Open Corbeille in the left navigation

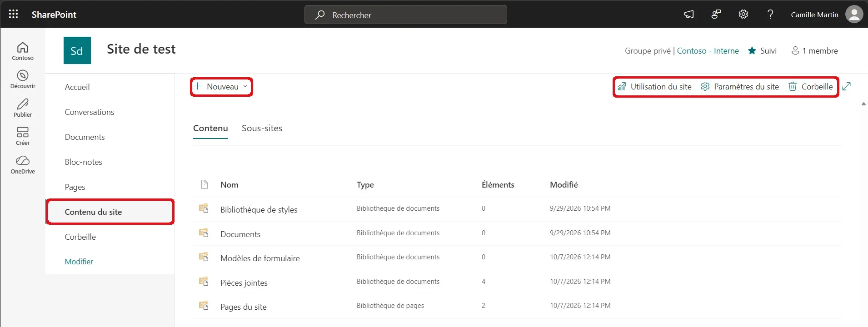point(80,237)
